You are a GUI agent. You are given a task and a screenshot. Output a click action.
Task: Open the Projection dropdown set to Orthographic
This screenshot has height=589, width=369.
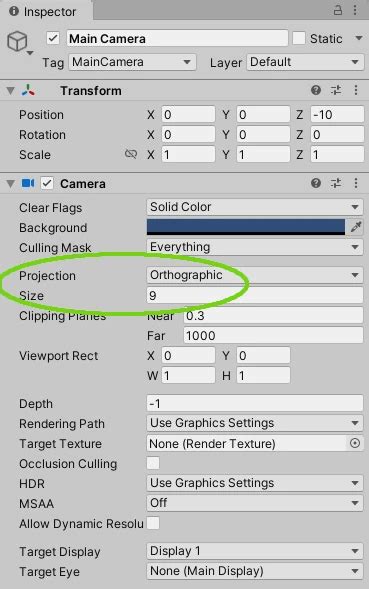click(x=255, y=275)
